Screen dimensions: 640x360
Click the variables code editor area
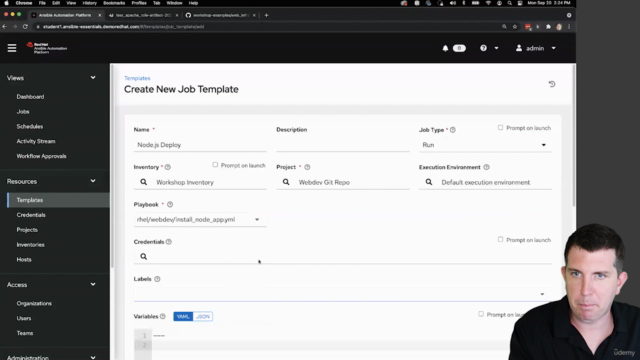[x=327, y=344]
